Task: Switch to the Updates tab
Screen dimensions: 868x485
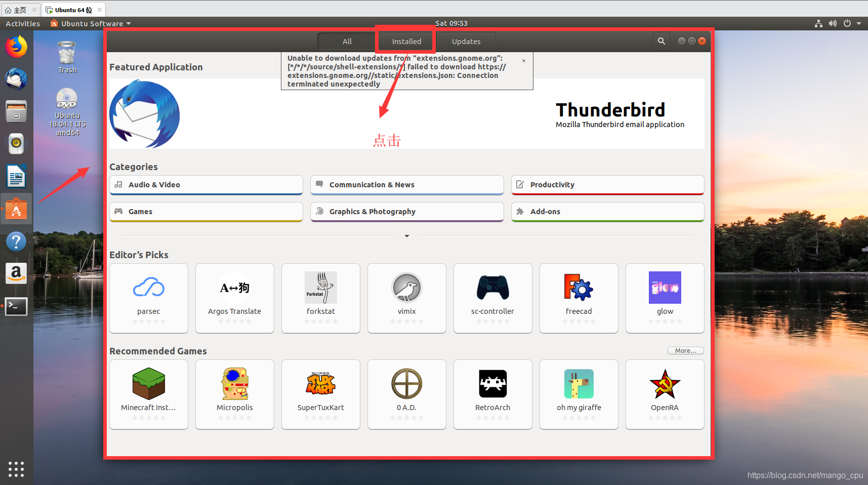Action: click(x=466, y=42)
